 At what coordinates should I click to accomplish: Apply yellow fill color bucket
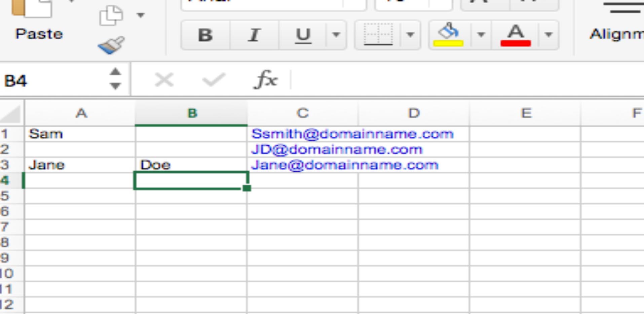(449, 35)
